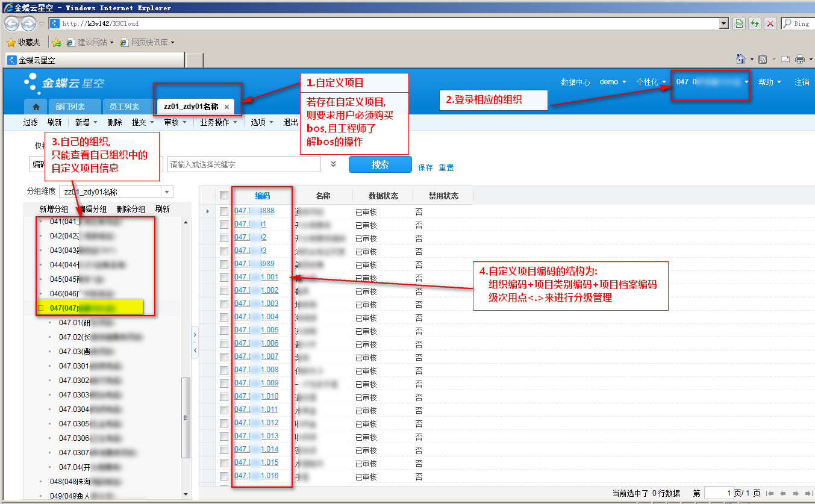Open IE favorites star 收藏夹
815x504 pixels.
(x=23, y=42)
